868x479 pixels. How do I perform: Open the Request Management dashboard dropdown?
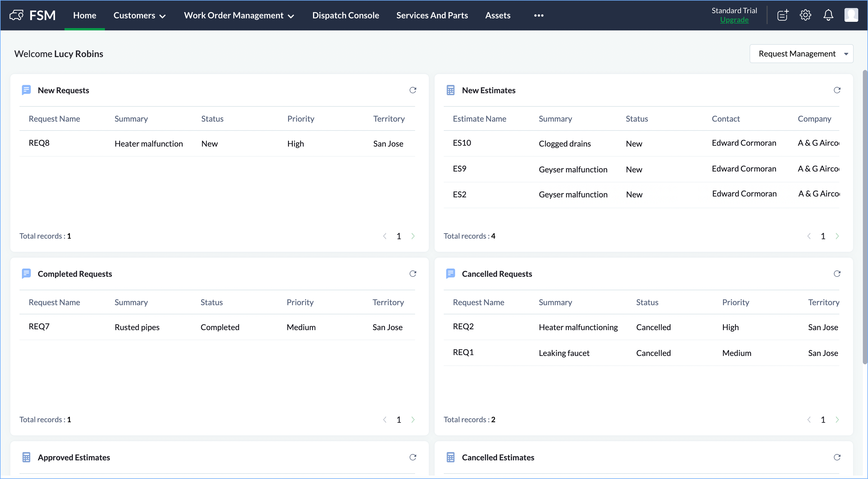tap(801, 54)
